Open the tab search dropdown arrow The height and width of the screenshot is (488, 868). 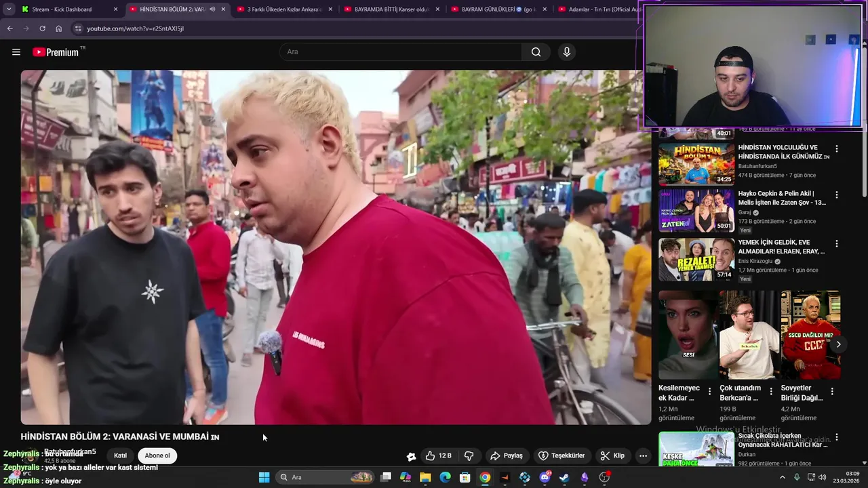tap(9, 9)
